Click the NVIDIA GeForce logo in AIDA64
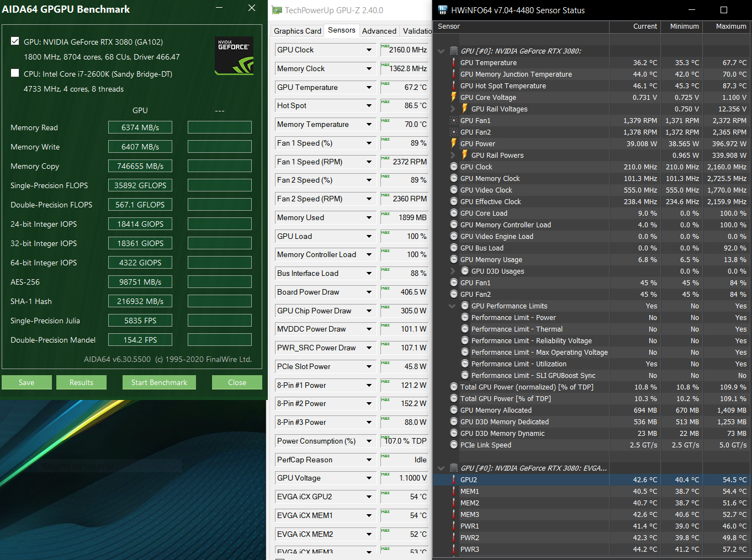Screen dimensions: 752x560 pyautogui.click(x=234, y=55)
